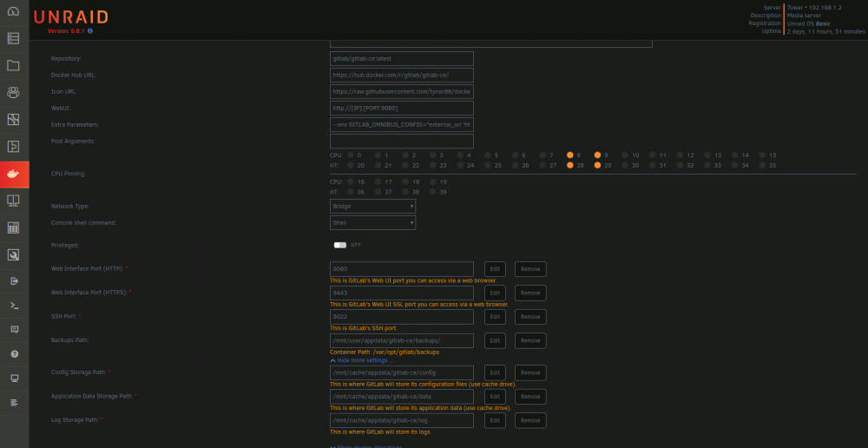This screenshot has height=448, width=868.
Task: Click the Logout arrow icon in sidebar
Action: 15,281
